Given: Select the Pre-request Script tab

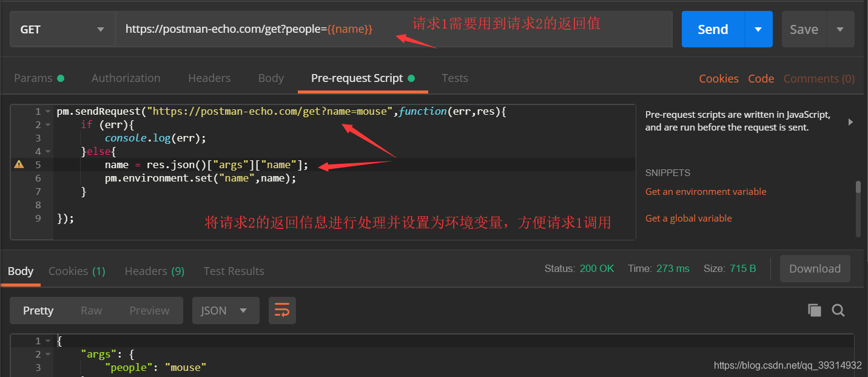Looking at the screenshot, I should tap(363, 78).
